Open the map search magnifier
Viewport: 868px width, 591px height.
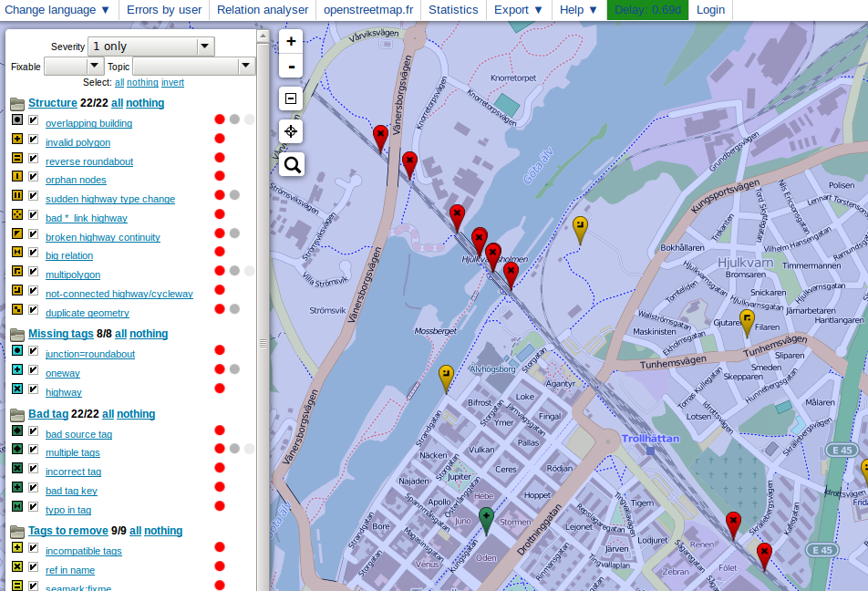coord(291,164)
